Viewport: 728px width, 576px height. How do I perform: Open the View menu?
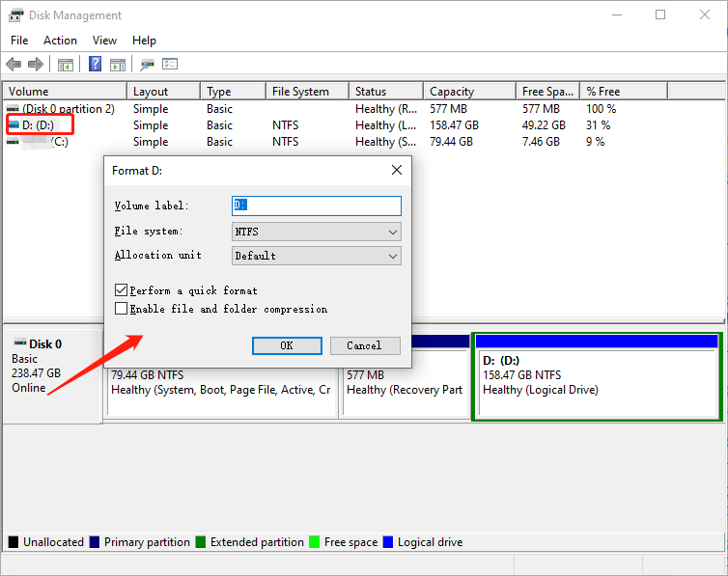pos(104,41)
